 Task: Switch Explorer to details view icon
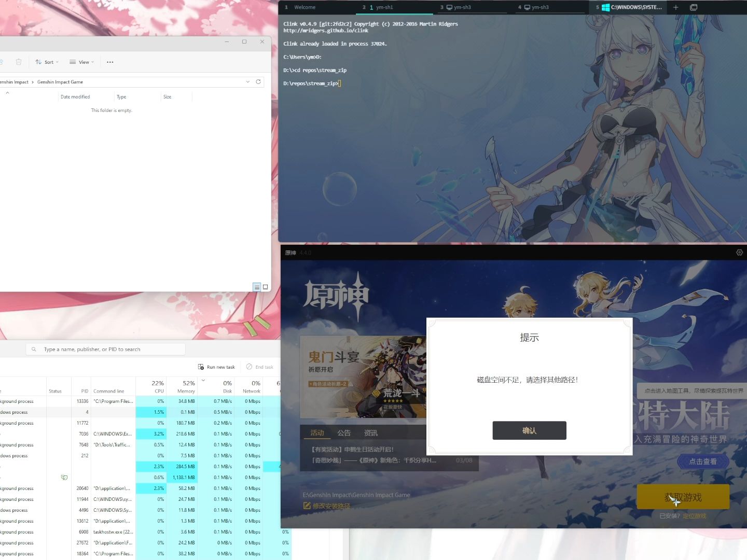click(x=257, y=287)
